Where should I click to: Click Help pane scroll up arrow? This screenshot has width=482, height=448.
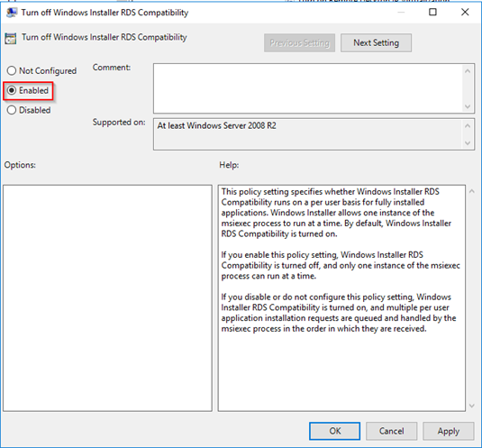pos(472,191)
